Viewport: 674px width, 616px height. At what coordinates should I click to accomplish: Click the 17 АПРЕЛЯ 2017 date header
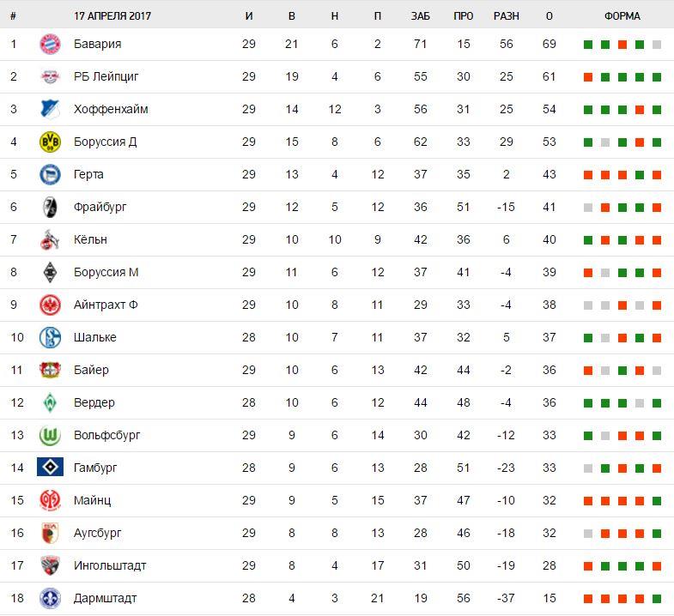click(112, 16)
